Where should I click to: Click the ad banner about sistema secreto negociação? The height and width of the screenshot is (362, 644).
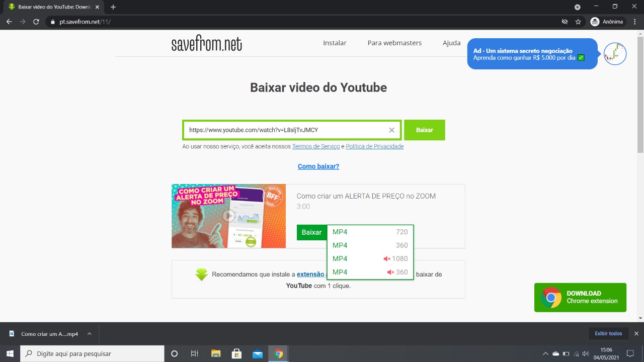(x=532, y=54)
